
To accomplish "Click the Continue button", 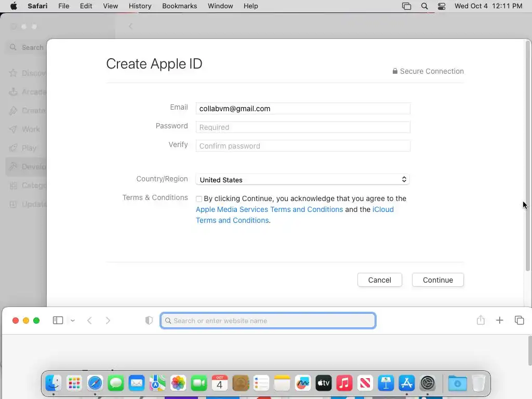I will [437, 280].
